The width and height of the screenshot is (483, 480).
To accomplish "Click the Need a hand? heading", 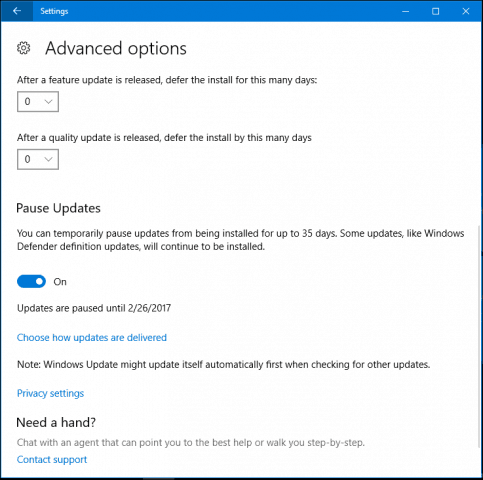I will [56, 422].
